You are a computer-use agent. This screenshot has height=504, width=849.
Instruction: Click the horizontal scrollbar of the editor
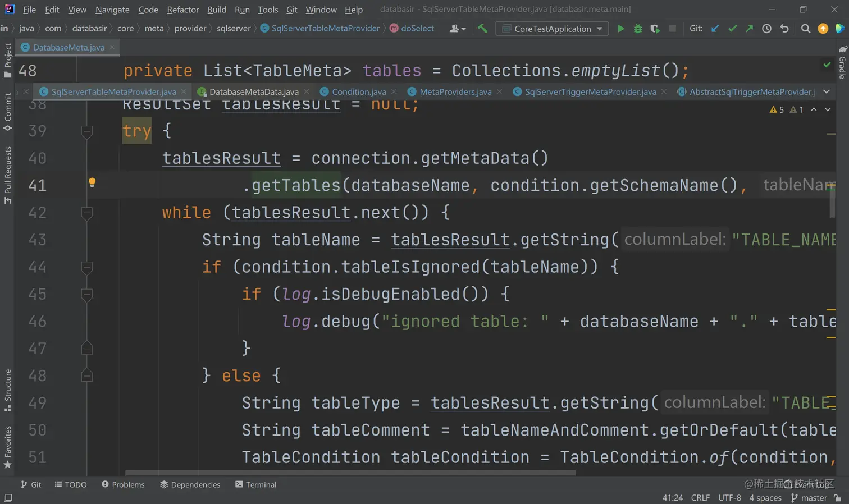click(350, 473)
